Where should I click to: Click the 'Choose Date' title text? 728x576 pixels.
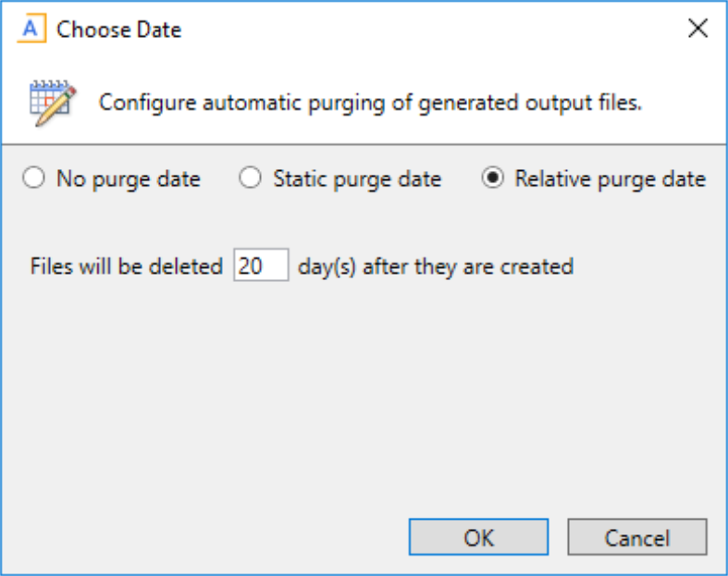click(118, 30)
